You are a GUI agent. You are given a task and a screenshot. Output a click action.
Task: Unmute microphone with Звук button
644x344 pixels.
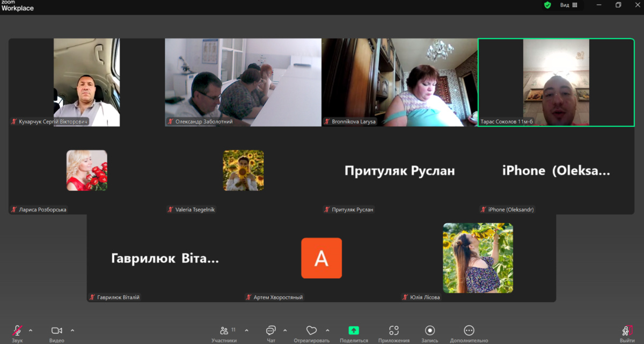click(17, 333)
